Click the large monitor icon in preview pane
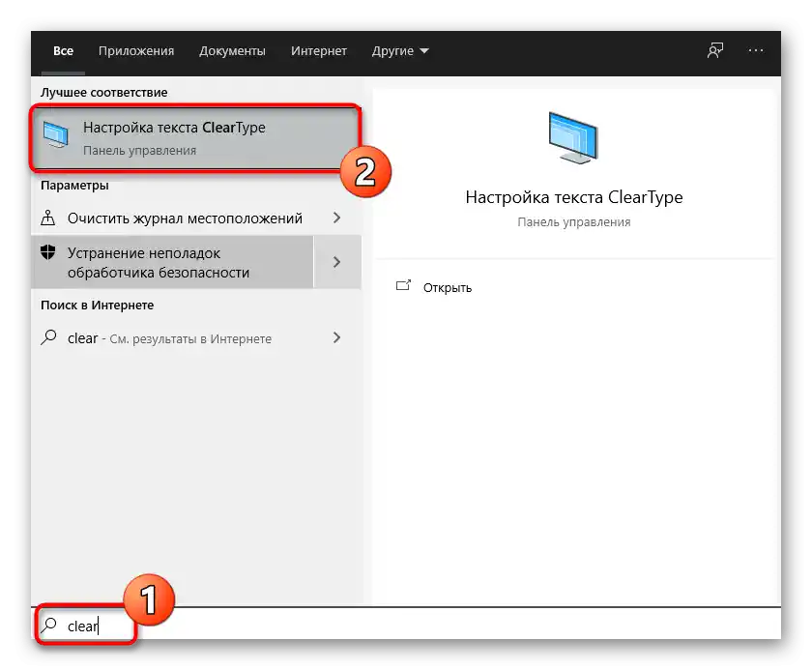The width and height of the screenshot is (812, 670). [573, 137]
